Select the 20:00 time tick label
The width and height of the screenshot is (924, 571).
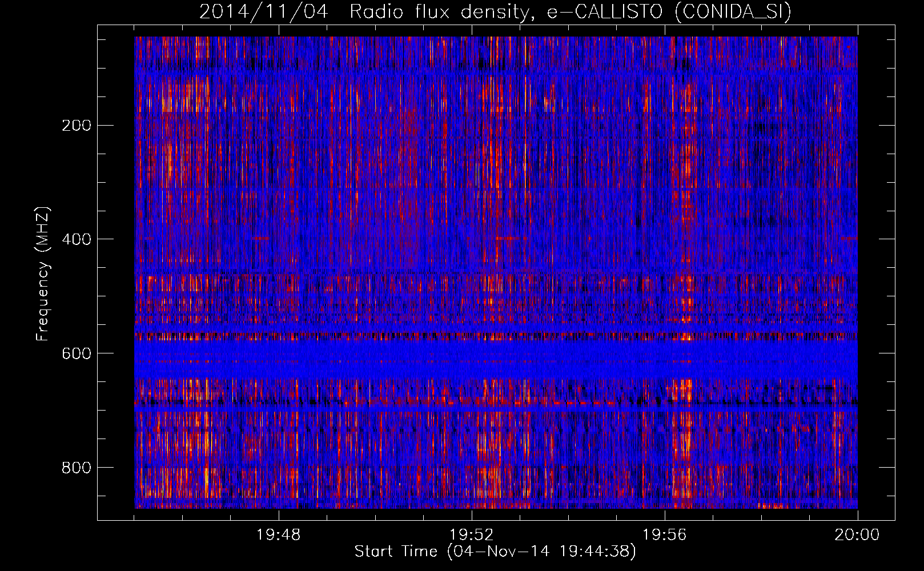coord(857,535)
